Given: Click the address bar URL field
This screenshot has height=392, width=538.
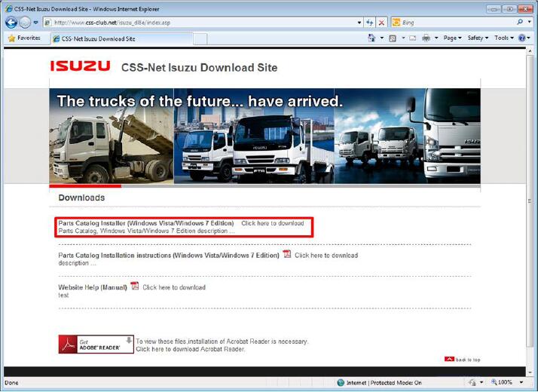Looking at the screenshot, I should click(203, 23).
